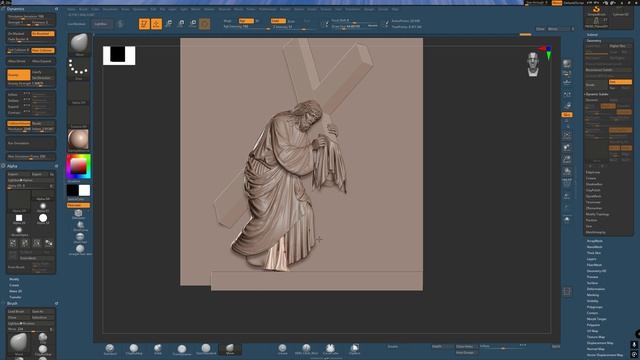Click the head camera-view thumbnail in viewport
This screenshot has height=360, width=640.
(533, 64)
